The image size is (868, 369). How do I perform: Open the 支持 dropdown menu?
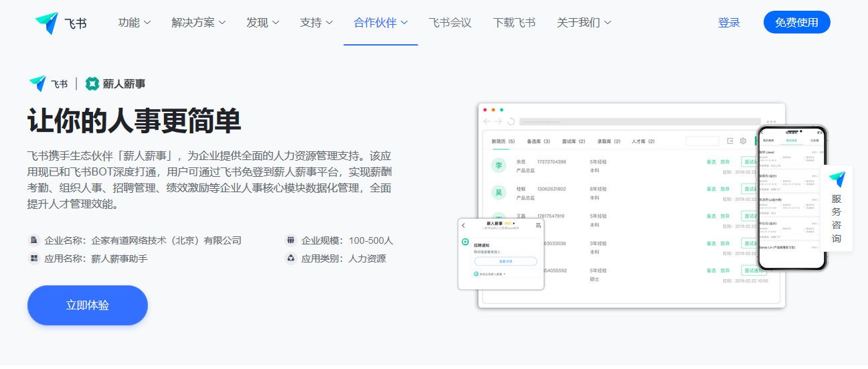pos(316,23)
